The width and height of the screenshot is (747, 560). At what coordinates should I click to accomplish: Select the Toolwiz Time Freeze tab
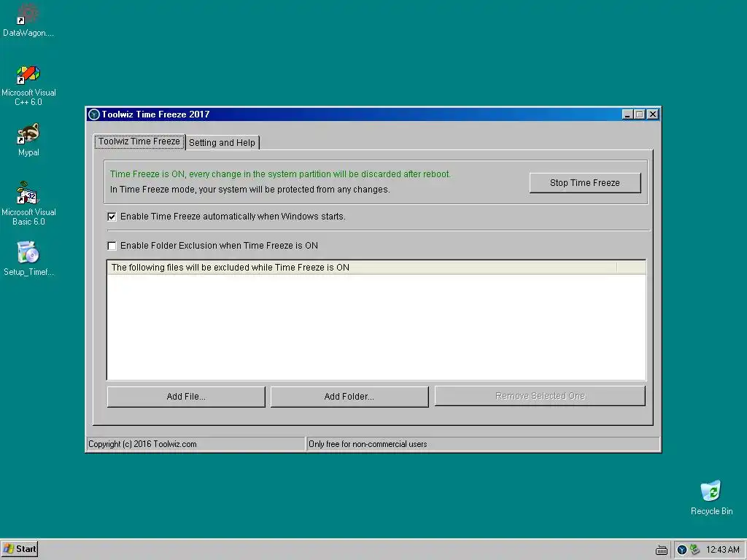click(x=139, y=141)
